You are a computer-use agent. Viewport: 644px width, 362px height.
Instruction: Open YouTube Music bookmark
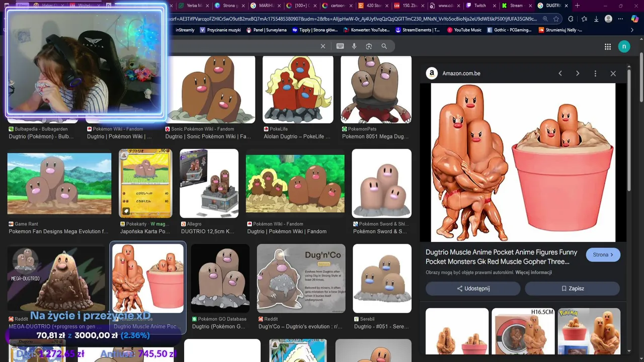[x=463, y=30]
